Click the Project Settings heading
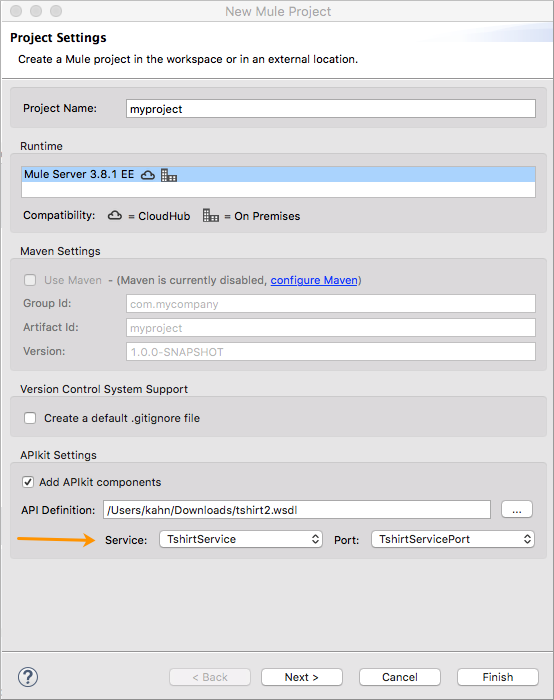The height and width of the screenshot is (700, 554). [x=58, y=38]
